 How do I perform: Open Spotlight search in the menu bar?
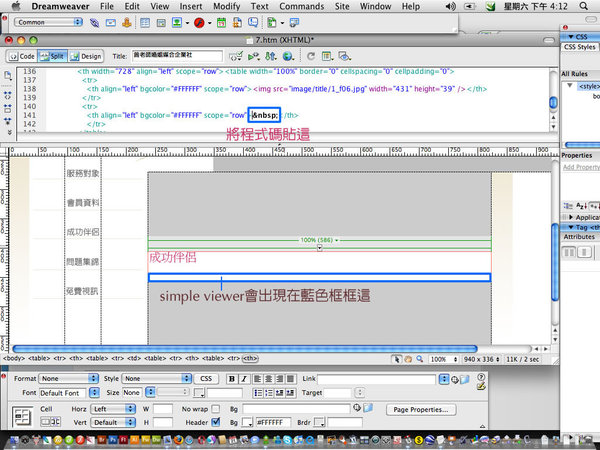pos(583,6)
